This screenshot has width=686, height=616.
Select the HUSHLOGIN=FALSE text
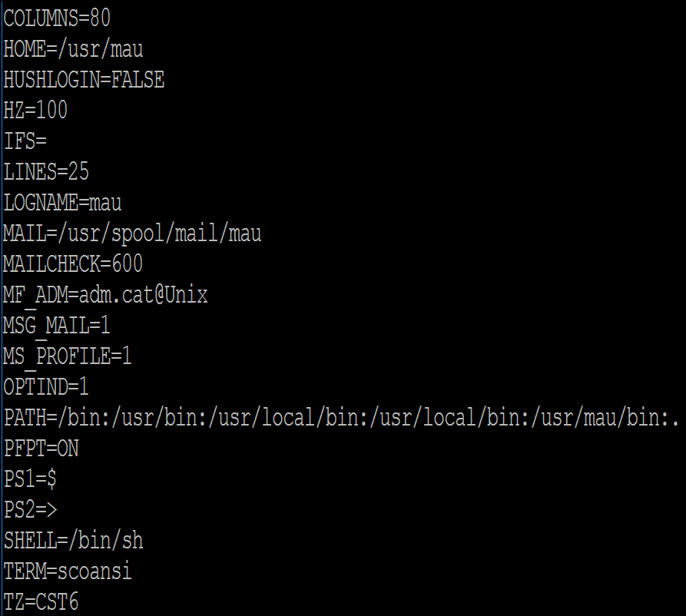(x=84, y=80)
